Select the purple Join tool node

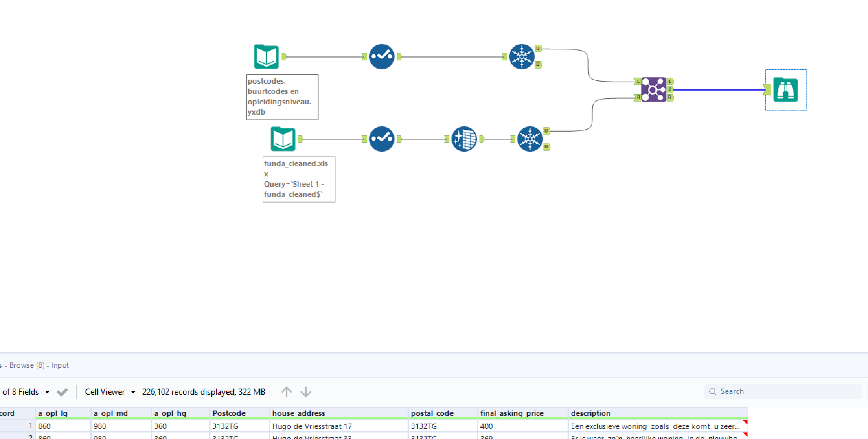coord(653,90)
